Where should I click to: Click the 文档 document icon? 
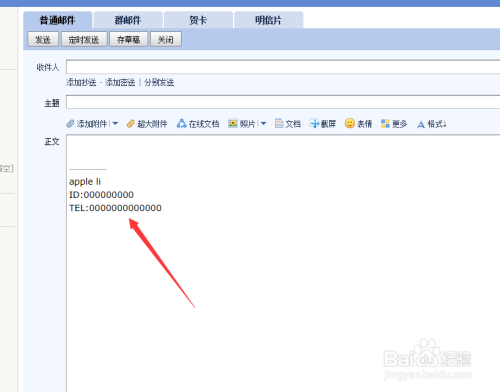[279, 123]
